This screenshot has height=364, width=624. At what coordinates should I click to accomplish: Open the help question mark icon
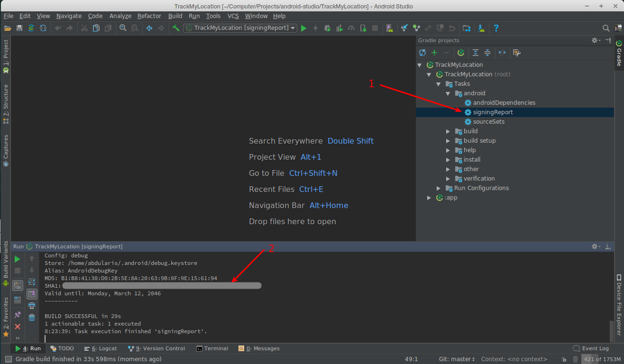pyautogui.click(x=496, y=28)
